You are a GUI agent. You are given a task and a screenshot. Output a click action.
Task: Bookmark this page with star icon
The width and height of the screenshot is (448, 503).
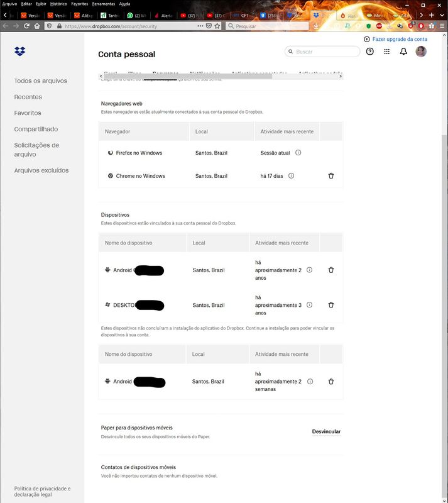[x=217, y=26]
